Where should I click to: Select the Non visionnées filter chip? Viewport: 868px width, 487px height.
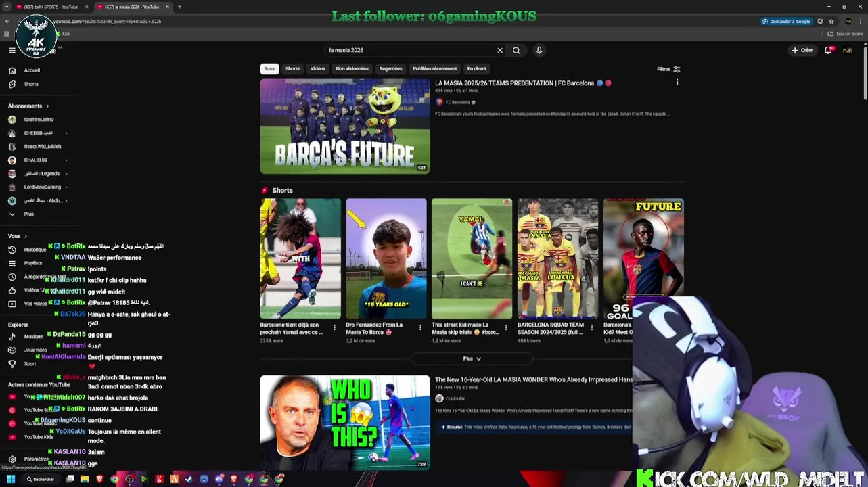point(352,68)
